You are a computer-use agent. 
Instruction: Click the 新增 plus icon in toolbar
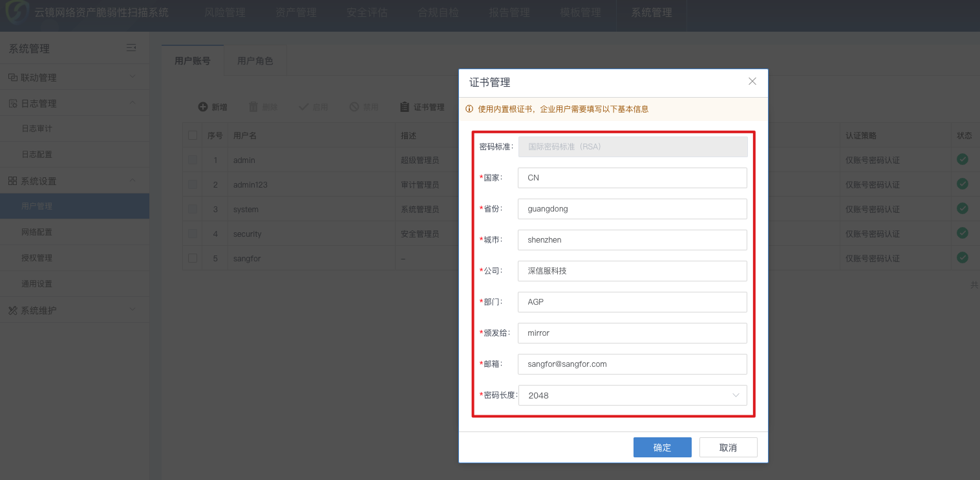(x=203, y=107)
